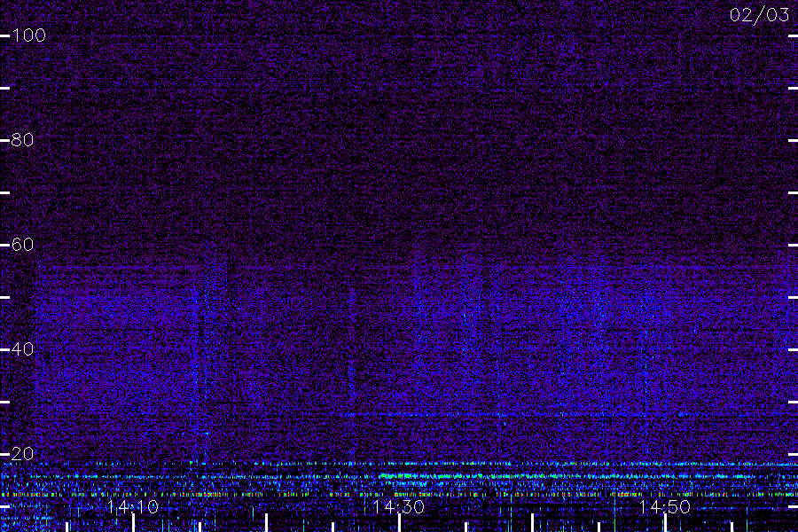Image resolution: width=798 pixels, height=532 pixels.
Task: Select the 14:30 time axis label
Action: click(398, 507)
